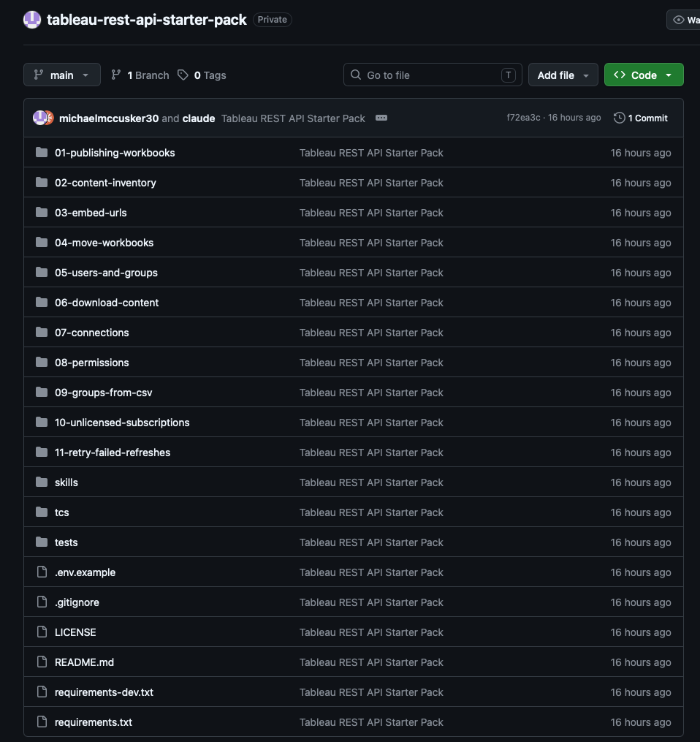The width and height of the screenshot is (700, 742).
Task: Click the folder icon for 02-content-inventory
Action: click(x=42, y=182)
